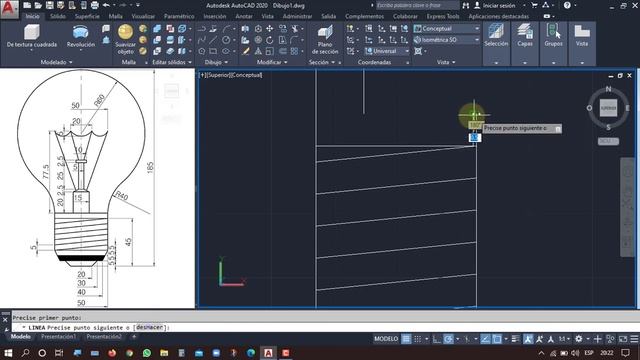Click the rectangular Array tool icon

[x=294, y=51]
